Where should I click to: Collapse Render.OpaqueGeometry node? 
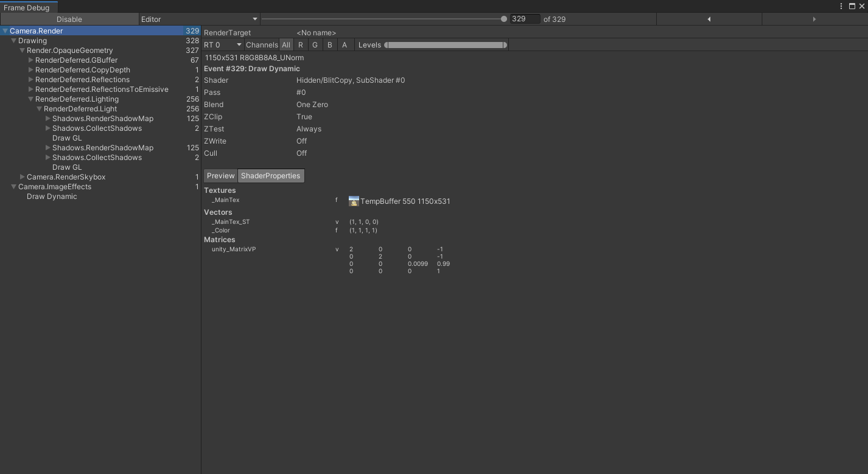click(x=23, y=51)
